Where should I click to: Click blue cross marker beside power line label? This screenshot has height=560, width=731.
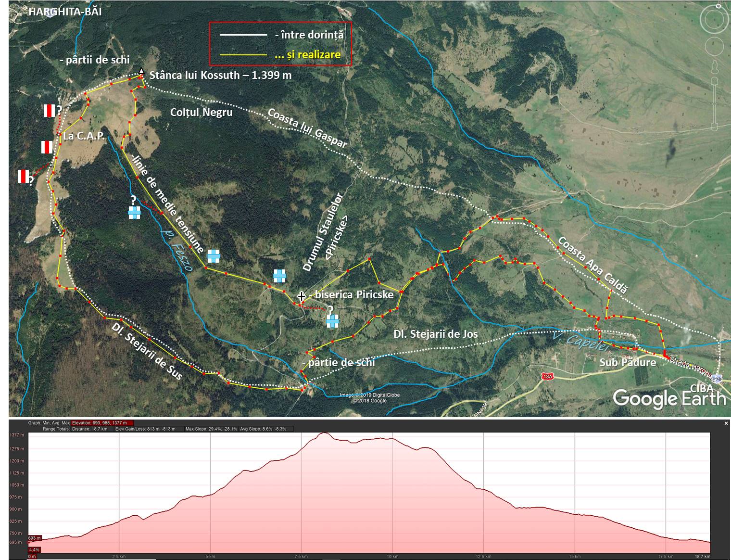[x=214, y=256]
